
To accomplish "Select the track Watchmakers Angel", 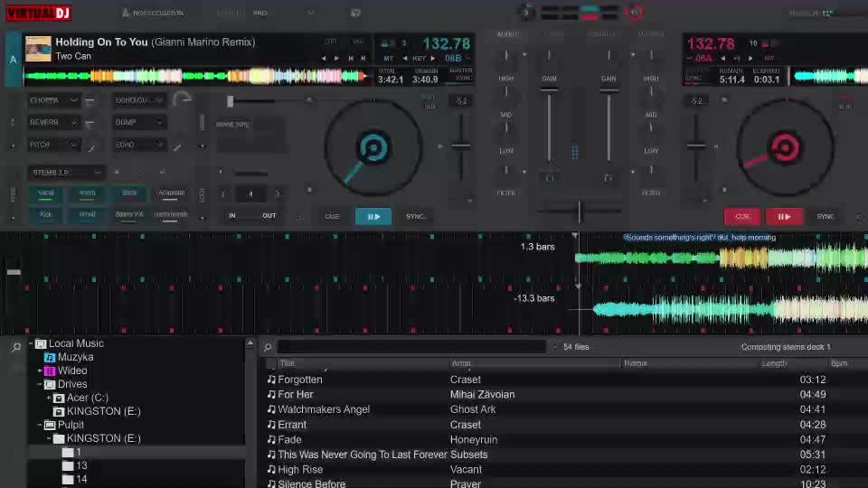I will coord(324,409).
